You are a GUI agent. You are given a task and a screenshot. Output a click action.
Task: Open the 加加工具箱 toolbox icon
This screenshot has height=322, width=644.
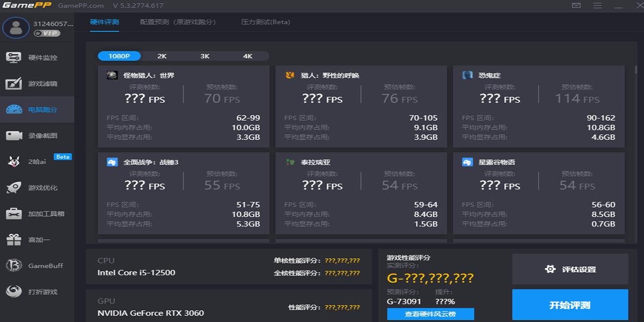pyautogui.click(x=14, y=214)
